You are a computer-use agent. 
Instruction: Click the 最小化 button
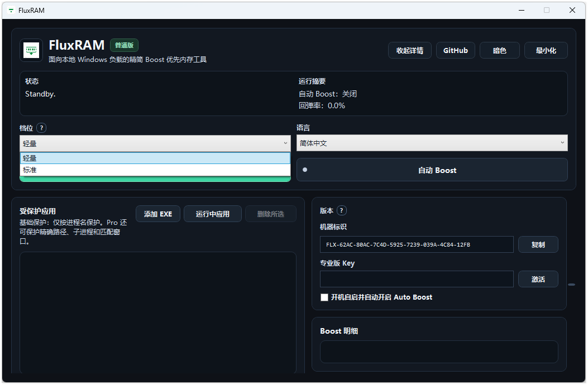point(546,50)
